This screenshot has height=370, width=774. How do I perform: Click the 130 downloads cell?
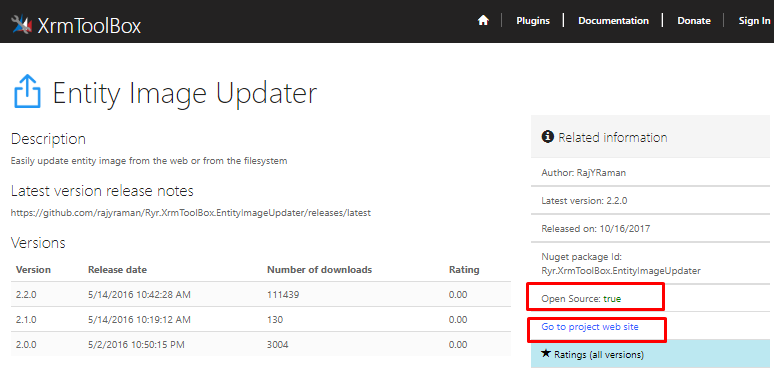click(275, 320)
